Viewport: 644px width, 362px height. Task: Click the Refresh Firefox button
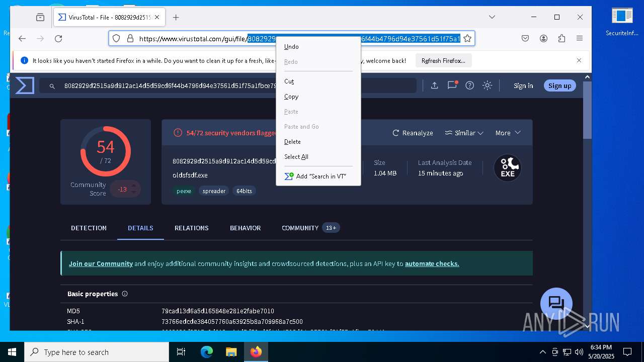pos(443,61)
